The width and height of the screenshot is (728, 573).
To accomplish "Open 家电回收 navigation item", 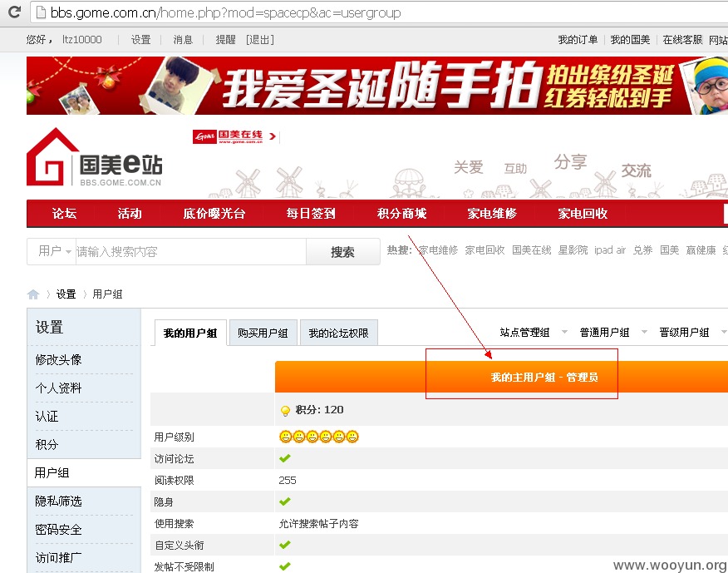I will (x=583, y=213).
